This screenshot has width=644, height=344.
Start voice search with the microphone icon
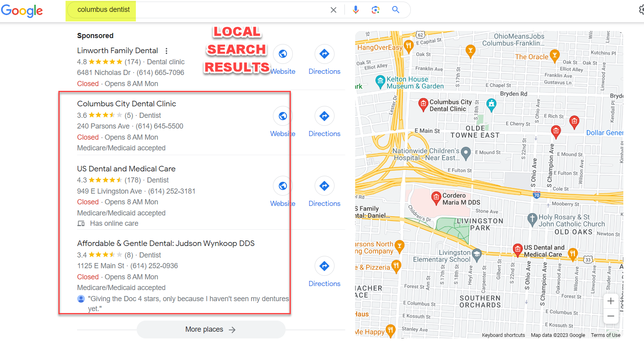356,10
